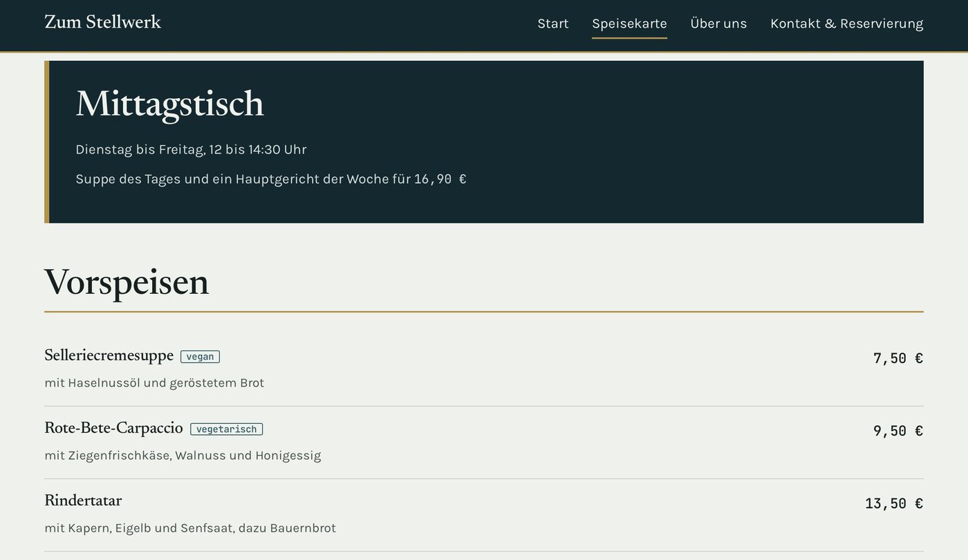Click the Vorspeisen section heading

(x=127, y=282)
